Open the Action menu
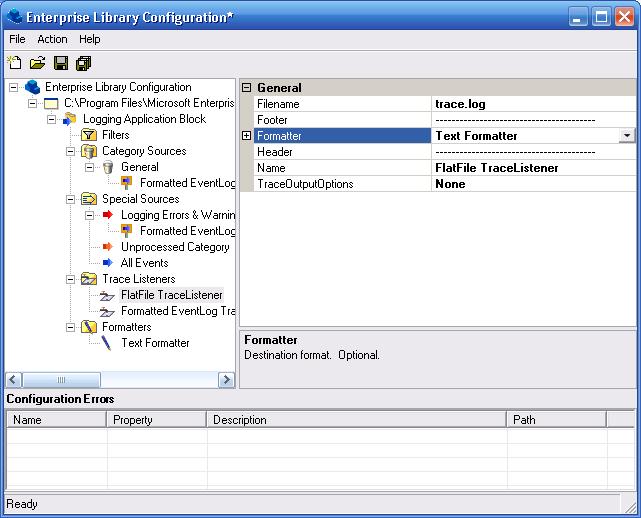 pyautogui.click(x=52, y=39)
